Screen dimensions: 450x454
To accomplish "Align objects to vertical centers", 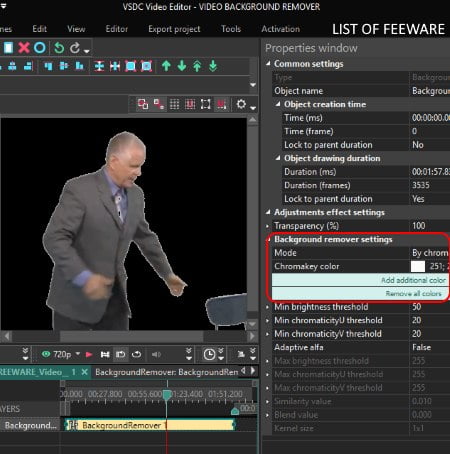I will pyautogui.click(x=64, y=66).
